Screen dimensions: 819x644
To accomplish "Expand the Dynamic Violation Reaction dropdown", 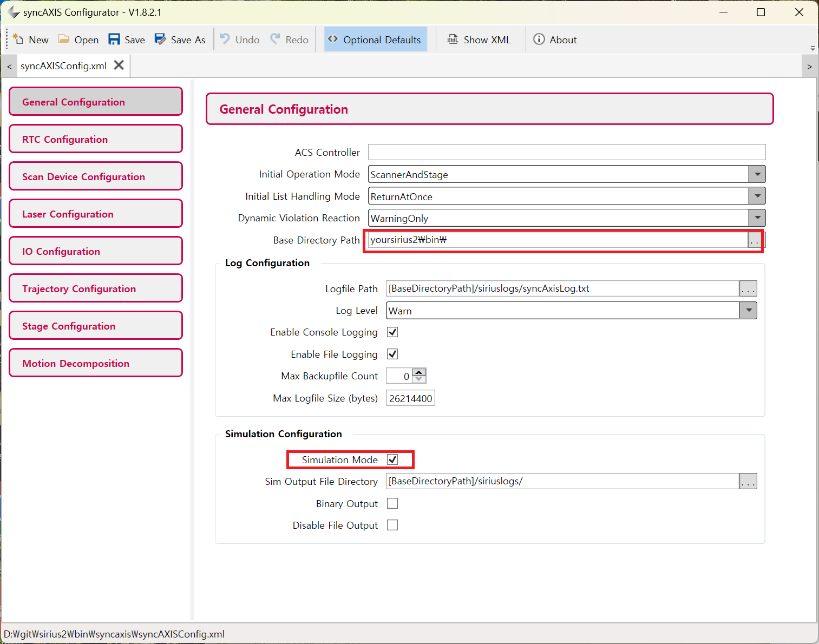I will click(x=757, y=218).
